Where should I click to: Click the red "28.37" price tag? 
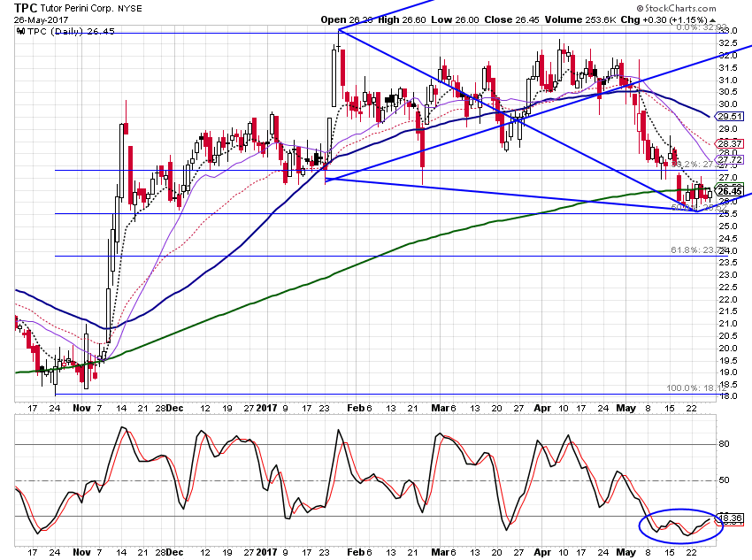point(729,143)
